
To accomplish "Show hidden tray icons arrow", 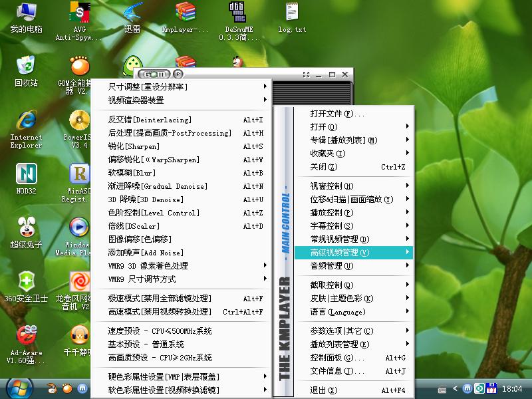I will pyautogui.click(x=455, y=388).
